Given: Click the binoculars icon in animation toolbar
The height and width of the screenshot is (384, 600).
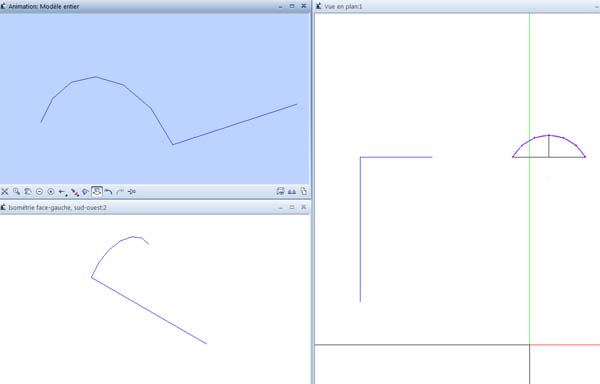Looking at the screenshot, I should pos(292,191).
